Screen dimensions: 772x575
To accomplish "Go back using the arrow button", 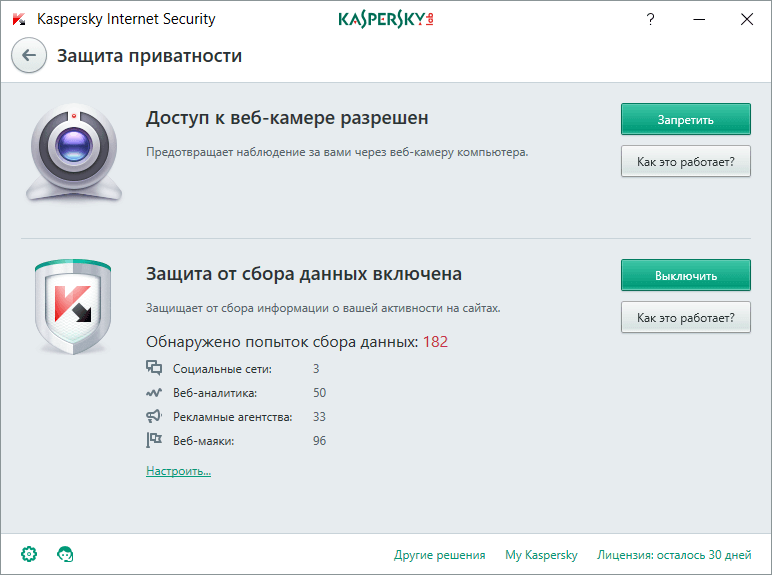I will (29, 55).
